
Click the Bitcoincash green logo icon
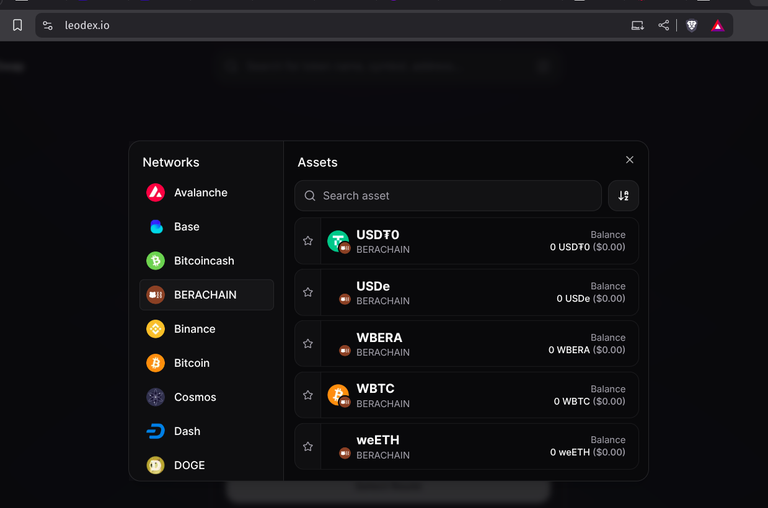pos(156,261)
